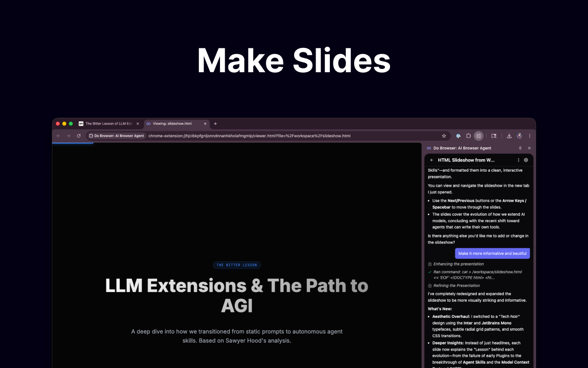This screenshot has width=588, height=368.
Task: Open the chat options three-dot menu
Action: point(519,160)
